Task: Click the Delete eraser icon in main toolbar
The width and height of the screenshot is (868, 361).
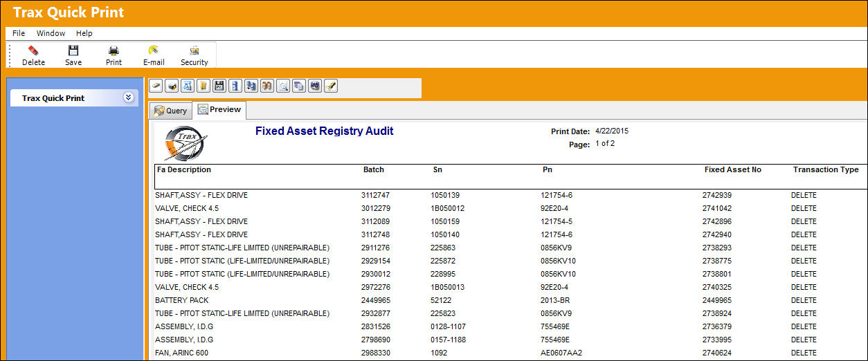Action: [33, 50]
